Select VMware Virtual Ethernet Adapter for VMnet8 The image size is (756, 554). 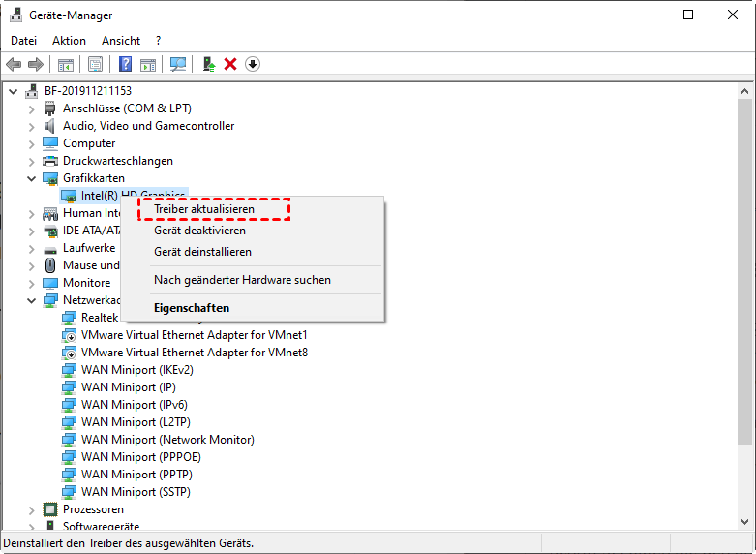pyautogui.click(x=194, y=353)
